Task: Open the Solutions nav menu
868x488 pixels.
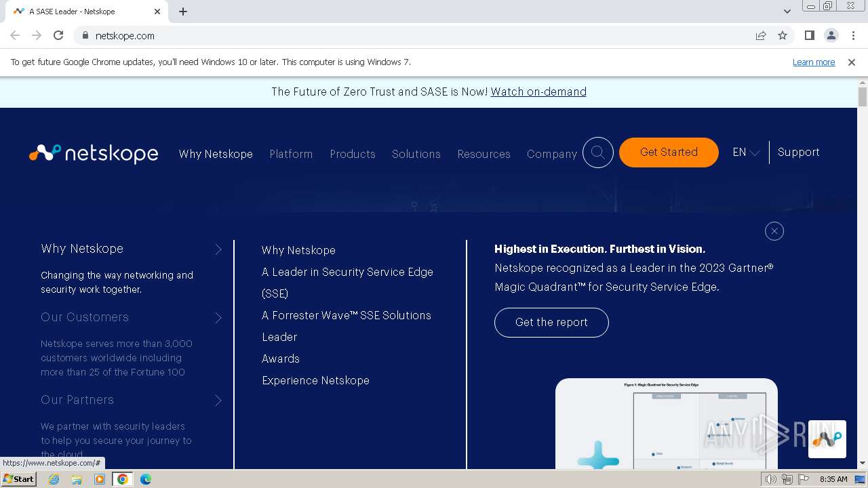Action: [416, 154]
